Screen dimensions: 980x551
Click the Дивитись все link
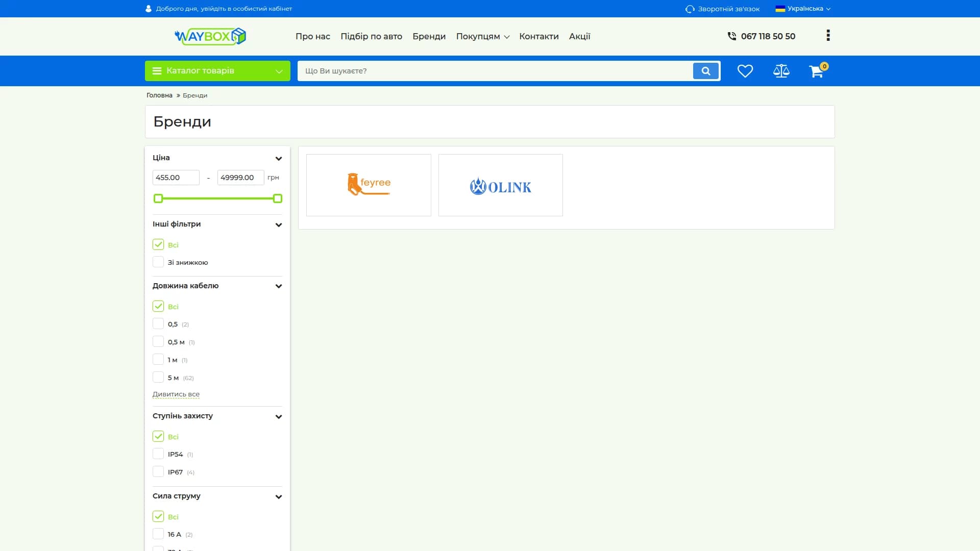[x=176, y=394]
